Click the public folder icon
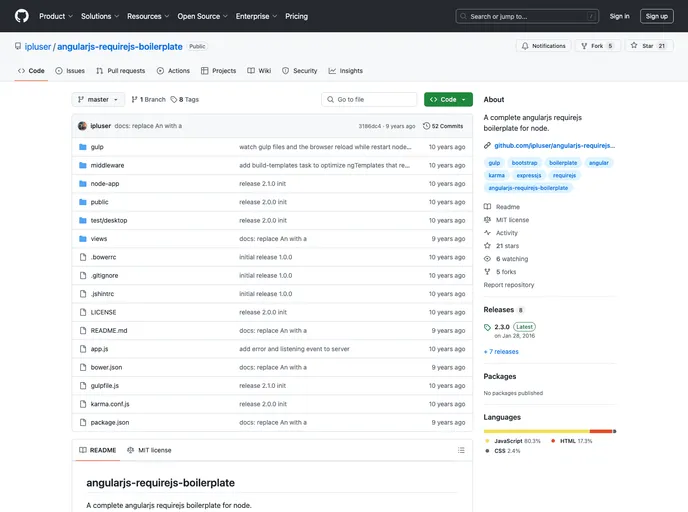 [x=82, y=202]
